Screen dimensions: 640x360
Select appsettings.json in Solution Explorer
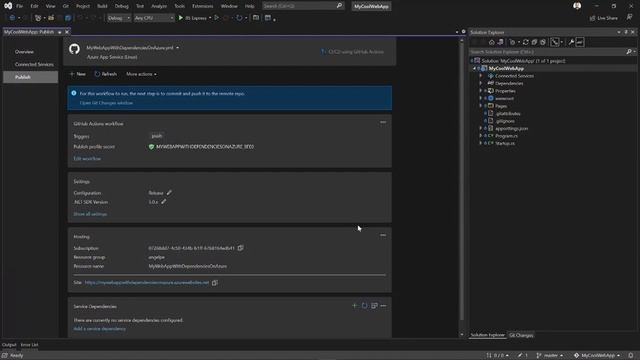(511, 128)
